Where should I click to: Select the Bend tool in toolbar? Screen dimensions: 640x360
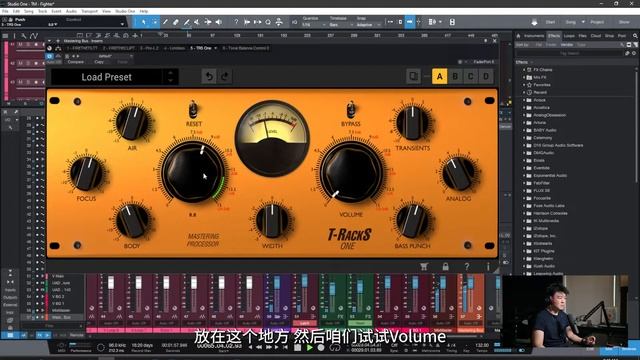(x=208, y=22)
